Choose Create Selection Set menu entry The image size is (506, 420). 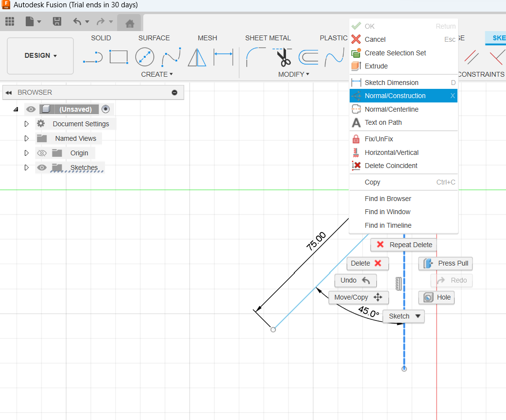point(404,53)
